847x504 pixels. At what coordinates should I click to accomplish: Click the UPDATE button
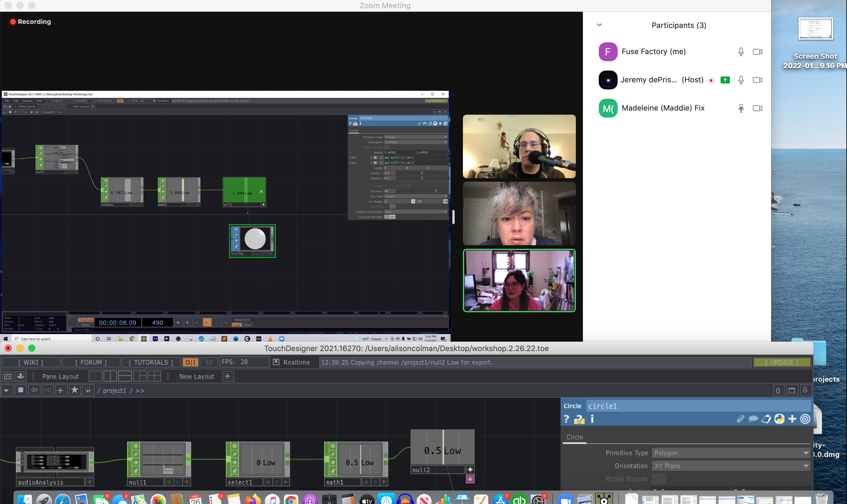782,362
